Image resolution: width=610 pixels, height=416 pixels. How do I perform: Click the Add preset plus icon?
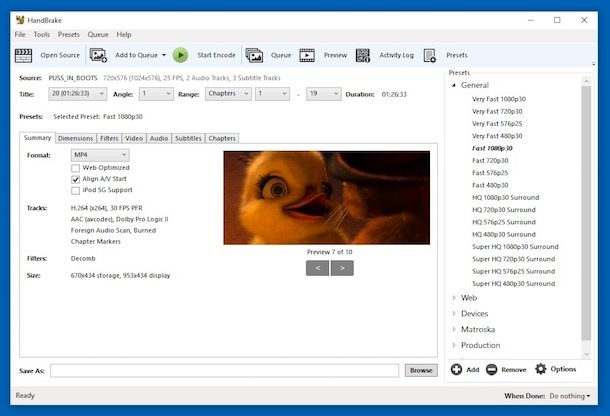pyautogui.click(x=456, y=369)
